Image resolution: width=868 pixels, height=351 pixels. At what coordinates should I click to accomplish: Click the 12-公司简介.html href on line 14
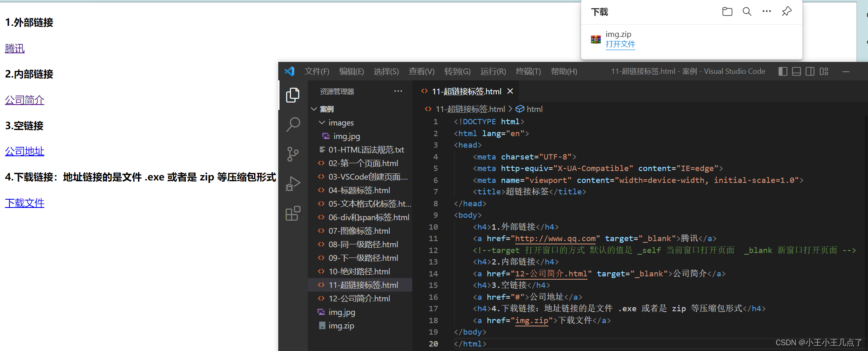tap(551, 274)
